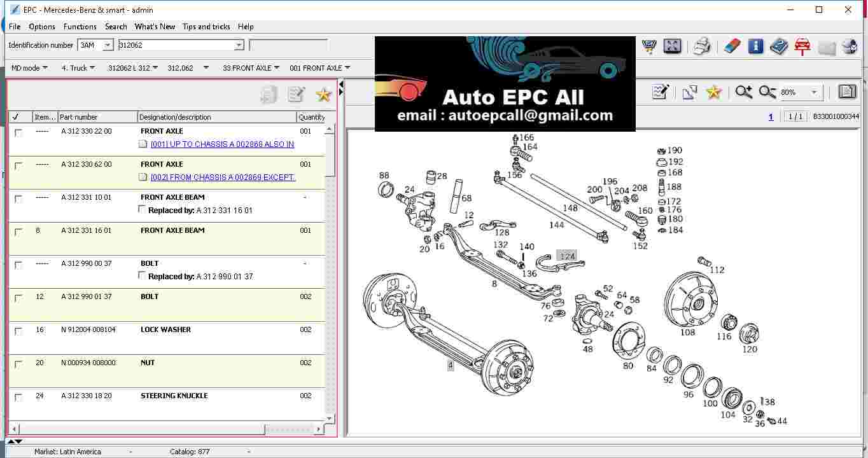Open the 4. Truck dropdown
Viewport: 868px width, 458px height.
click(x=78, y=68)
